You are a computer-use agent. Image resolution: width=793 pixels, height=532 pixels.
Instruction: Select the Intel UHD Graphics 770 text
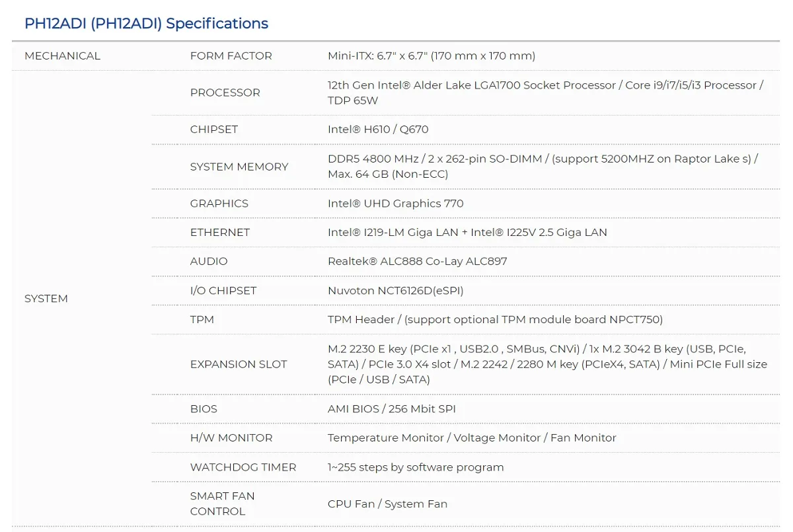(396, 204)
